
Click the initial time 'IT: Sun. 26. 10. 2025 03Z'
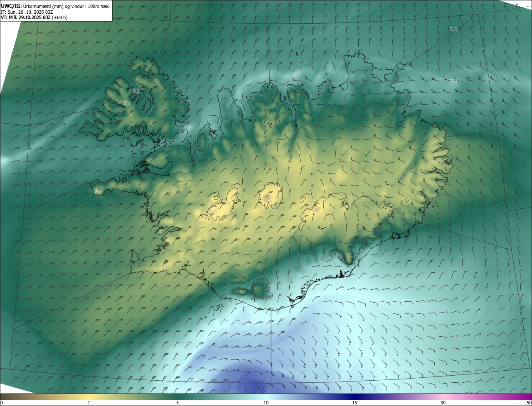(x=27, y=12)
